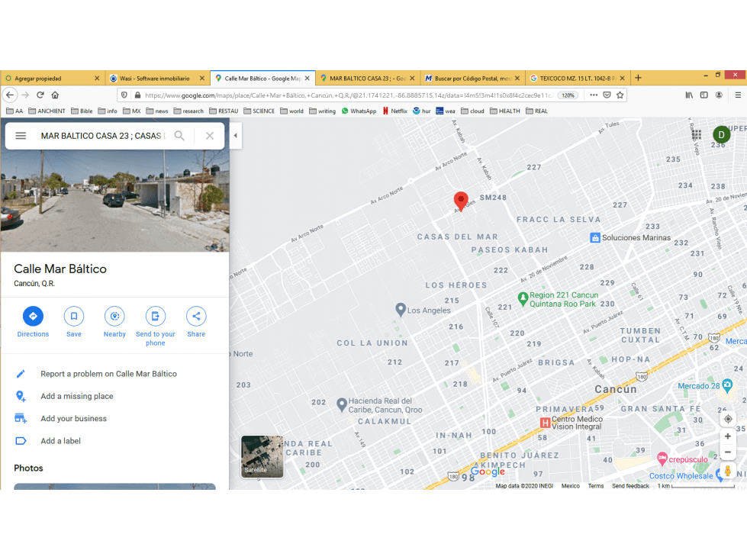The image size is (747, 560).
Task: Click the URL address bar
Action: [x=348, y=95]
